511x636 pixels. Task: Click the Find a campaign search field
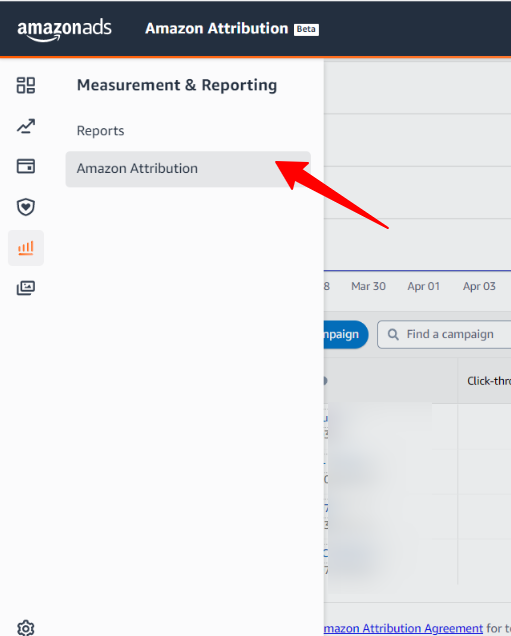click(444, 334)
